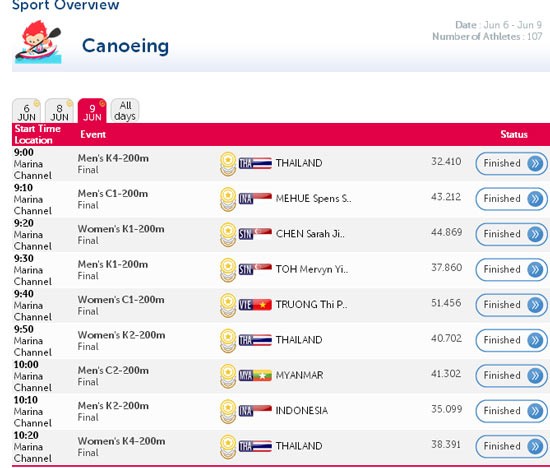
Task: Click Singapore flag beside CHEN Sarah
Action: tap(255, 234)
